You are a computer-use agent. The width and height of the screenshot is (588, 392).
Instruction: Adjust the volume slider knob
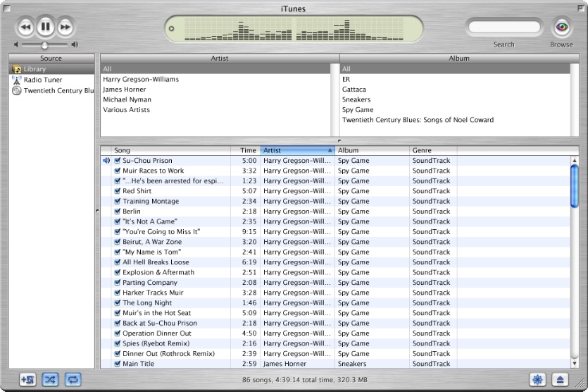[44, 45]
